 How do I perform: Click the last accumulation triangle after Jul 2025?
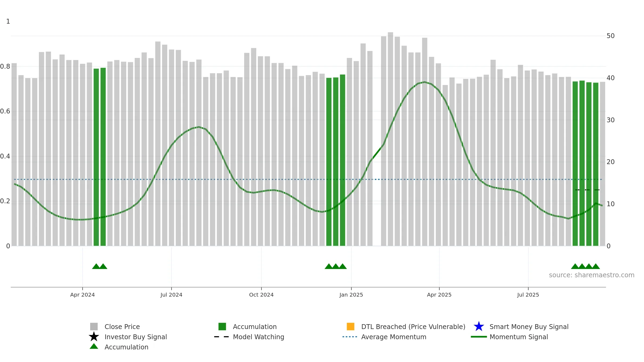click(x=596, y=266)
